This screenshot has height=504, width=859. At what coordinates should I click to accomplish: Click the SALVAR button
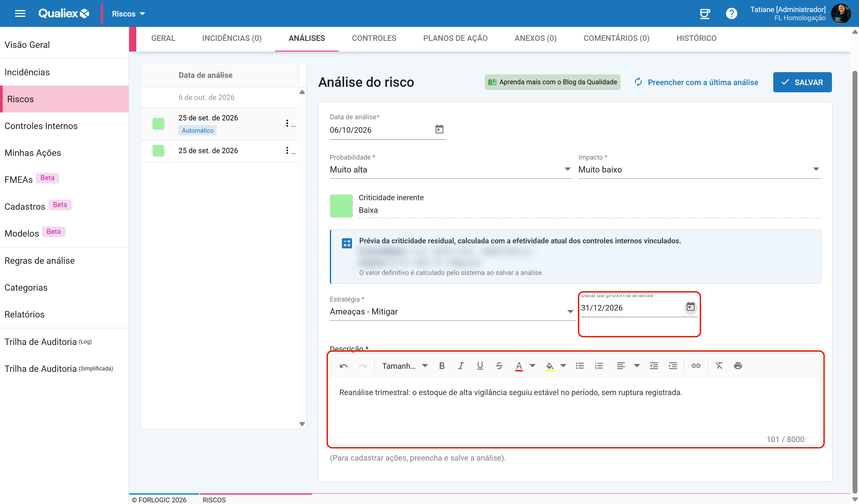click(x=802, y=82)
